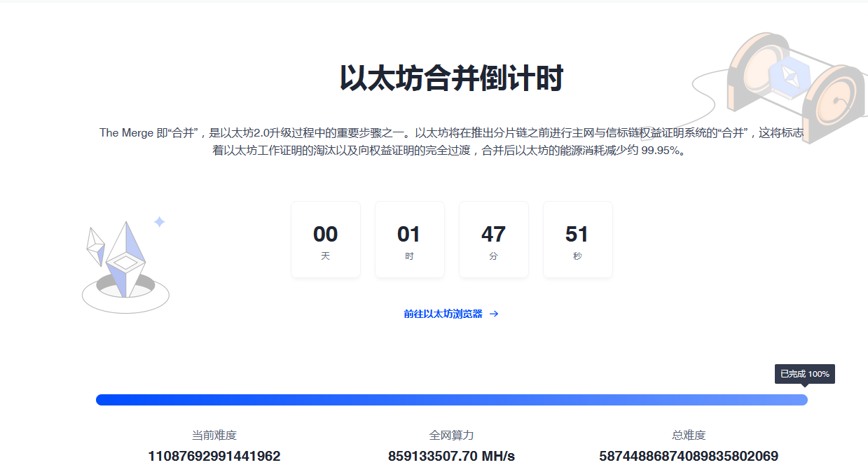
Task: Click the blue merge progress bar
Action: [x=452, y=400]
